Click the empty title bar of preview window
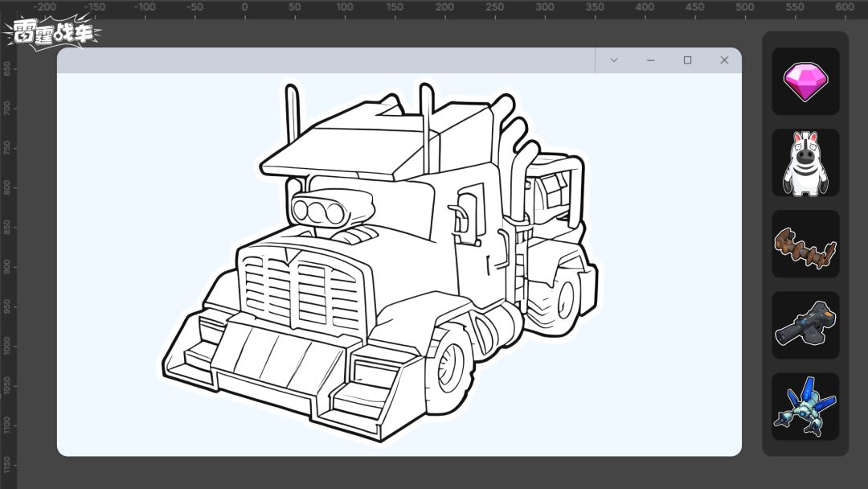The image size is (868, 489). (x=321, y=60)
